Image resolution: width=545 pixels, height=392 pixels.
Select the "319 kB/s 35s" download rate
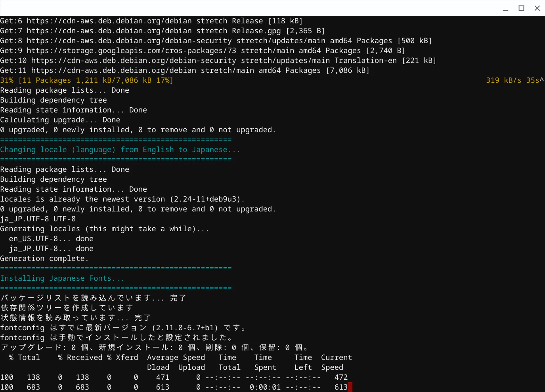pyautogui.click(x=512, y=80)
